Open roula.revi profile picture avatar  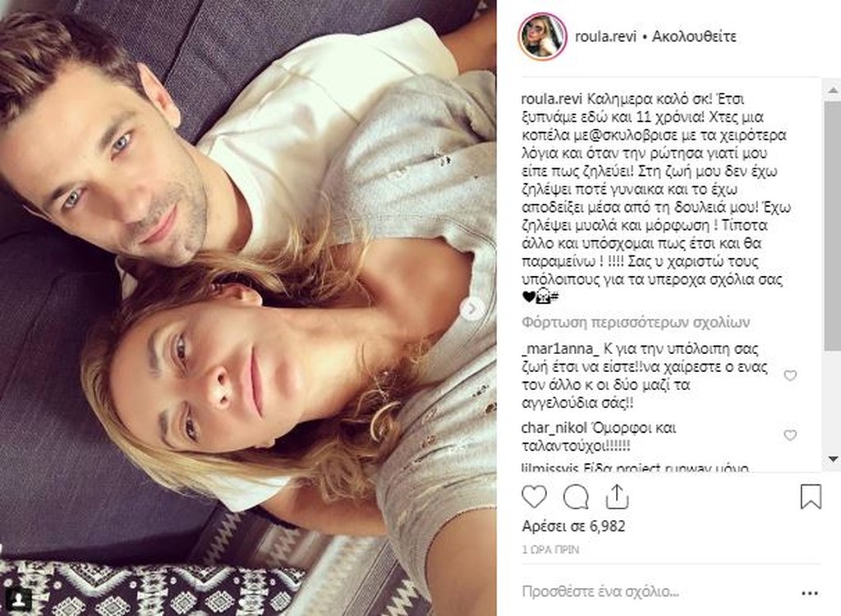click(x=543, y=36)
